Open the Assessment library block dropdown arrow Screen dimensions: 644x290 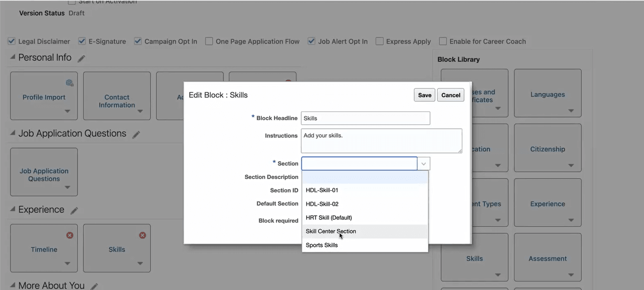point(571,275)
